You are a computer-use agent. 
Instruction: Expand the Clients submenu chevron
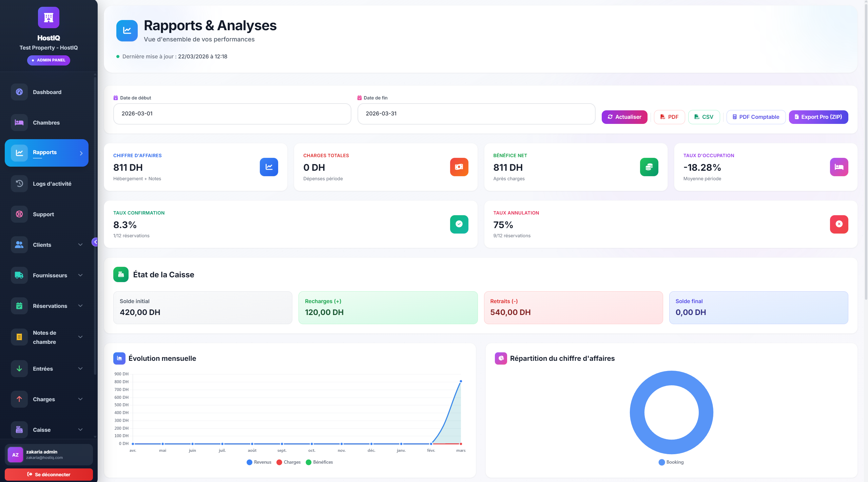(80, 245)
